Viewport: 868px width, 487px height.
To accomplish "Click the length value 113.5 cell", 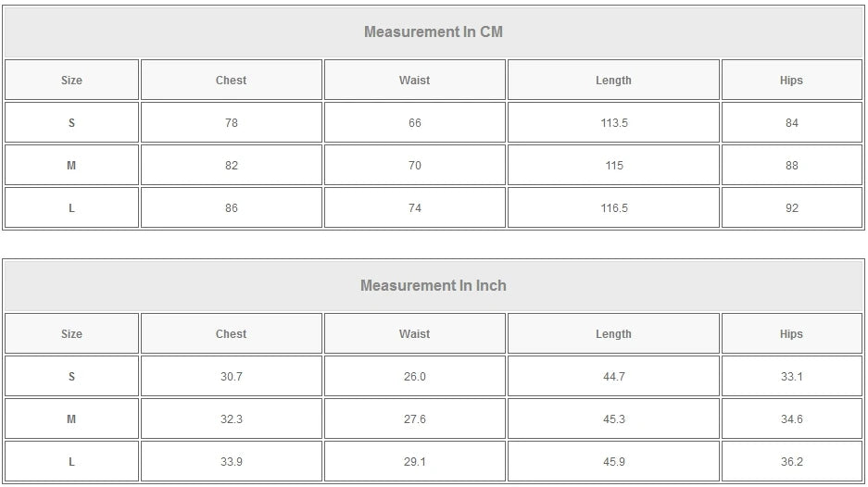I will tap(613, 123).
